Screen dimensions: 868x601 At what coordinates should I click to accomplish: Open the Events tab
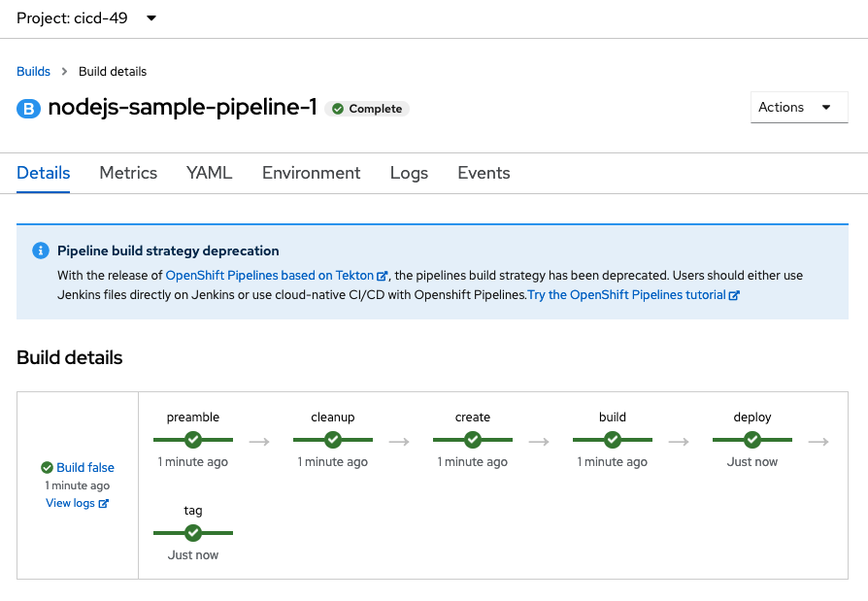[484, 173]
